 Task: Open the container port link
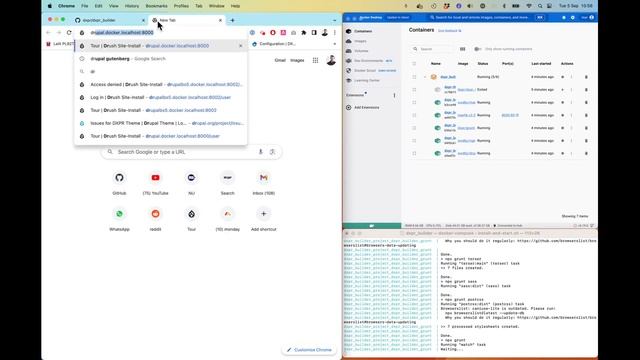510,115
